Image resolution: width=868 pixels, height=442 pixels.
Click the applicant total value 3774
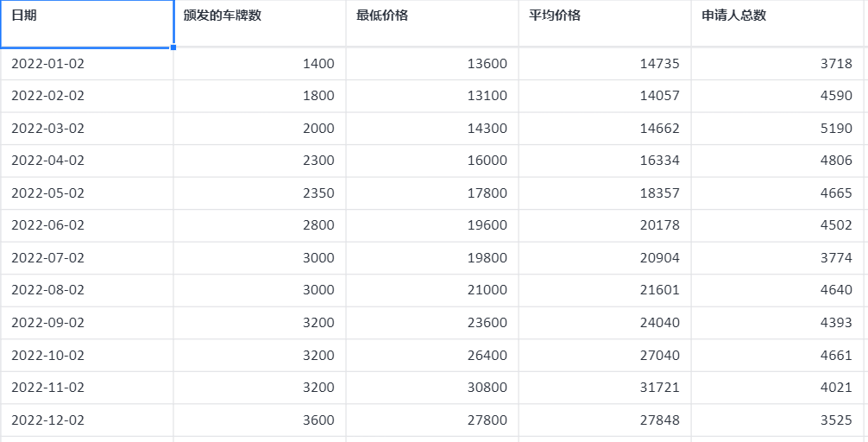(x=777, y=258)
